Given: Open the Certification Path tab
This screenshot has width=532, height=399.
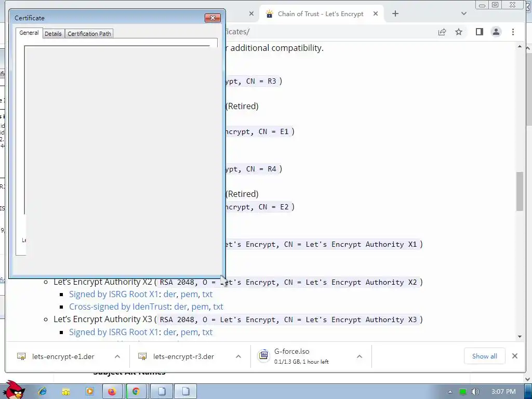Looking at the screenshot, I should coord(89,34).
